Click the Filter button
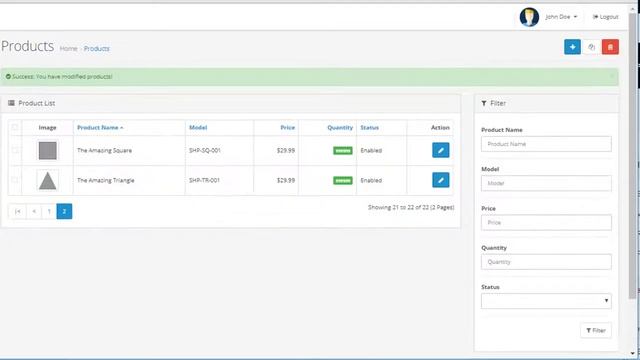Screen dimensions: 640x360 [x=596, y=330]
